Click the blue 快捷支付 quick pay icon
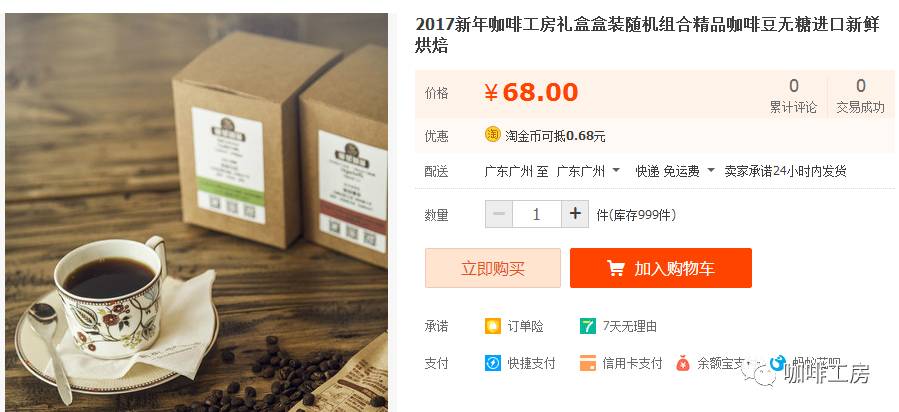Image resolution: width=899 pixels, height=412 pixels. (493, 363)
